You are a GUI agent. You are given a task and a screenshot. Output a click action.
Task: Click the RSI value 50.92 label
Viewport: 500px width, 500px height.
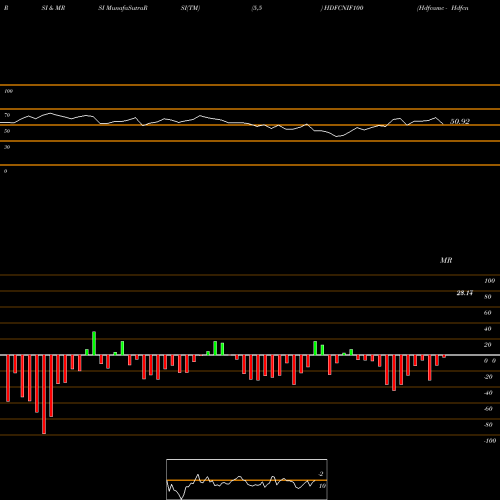(x=460, y=121)
